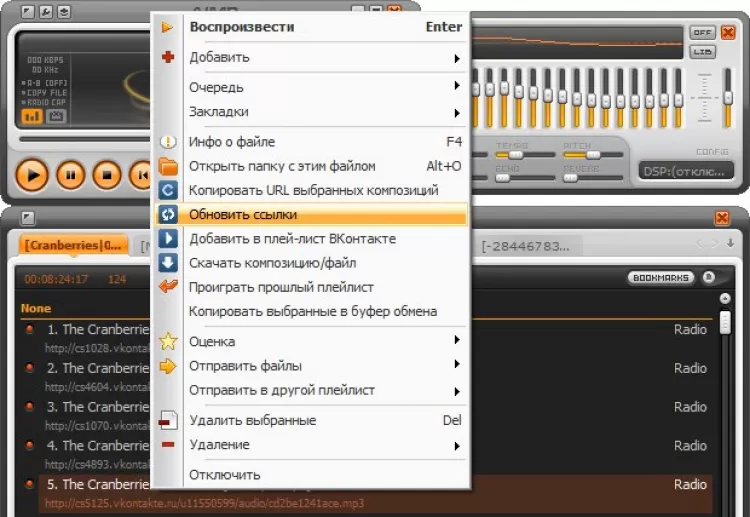Click the player volume slider on right

[728, 98]
